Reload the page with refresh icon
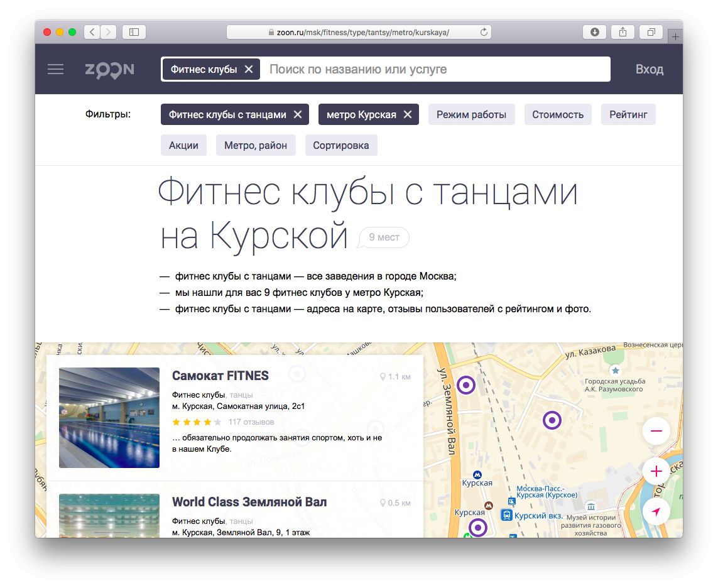The height and width of the screenshot is (588, 718). pos(484,32)
